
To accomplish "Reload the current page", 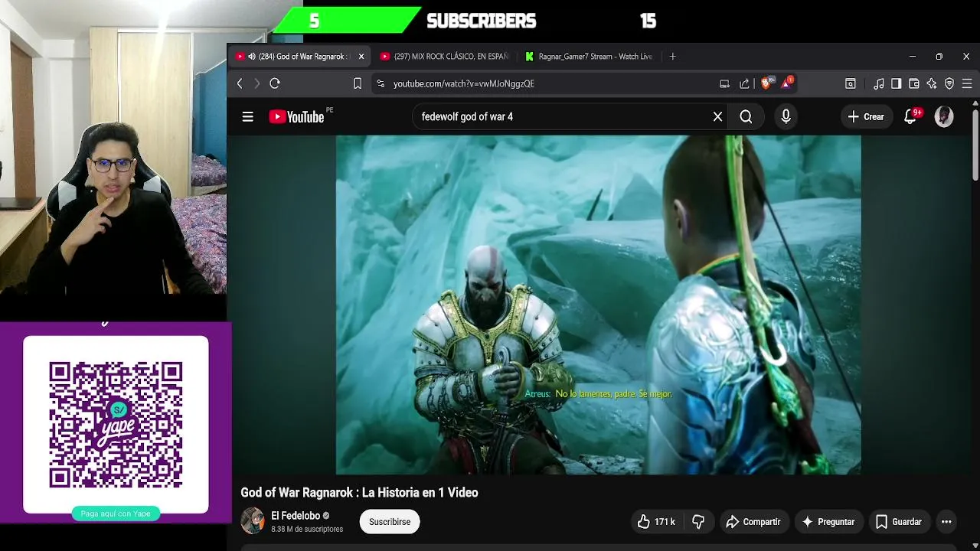I will (275, 83).
